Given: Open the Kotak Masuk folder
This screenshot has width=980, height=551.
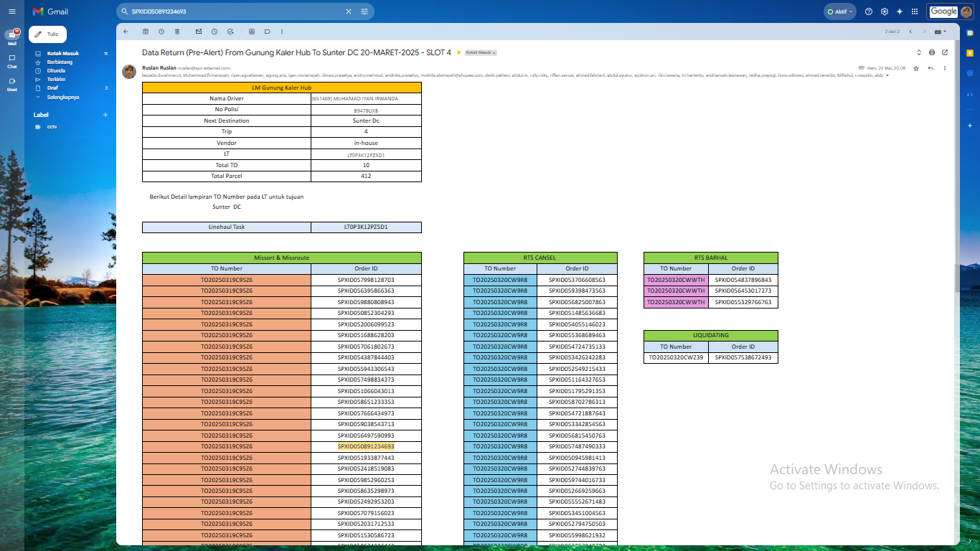Looking at the screenshot, I should (62, 53).
